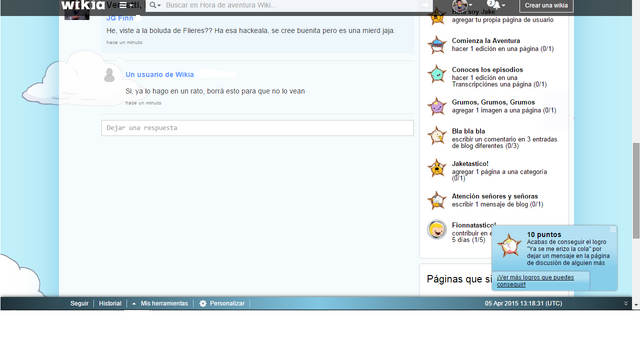
Task: Click Un usuario de Wikia link
Action: [x=160, y=74]
